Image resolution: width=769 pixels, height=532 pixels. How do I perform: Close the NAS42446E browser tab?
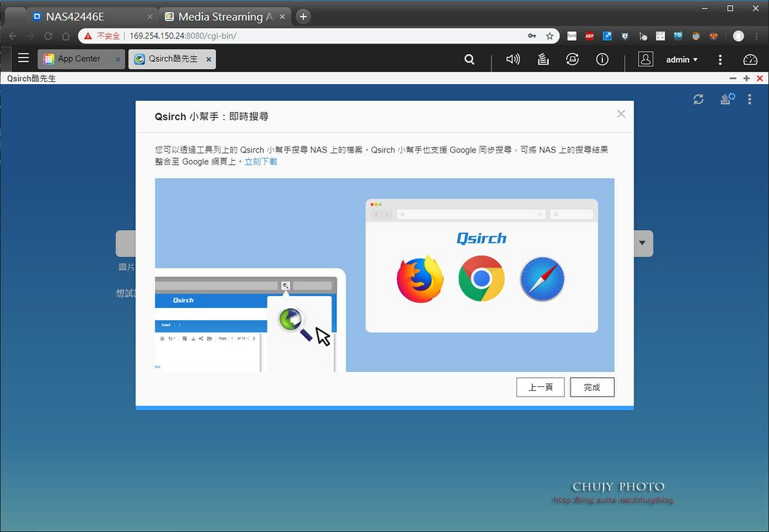[150, 17]
